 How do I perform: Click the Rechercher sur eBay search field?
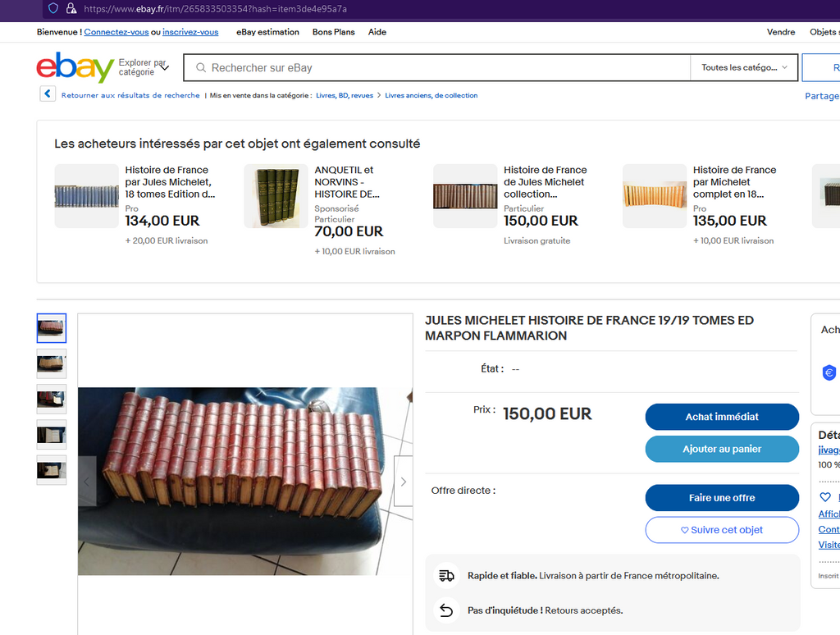pos(436,67)
